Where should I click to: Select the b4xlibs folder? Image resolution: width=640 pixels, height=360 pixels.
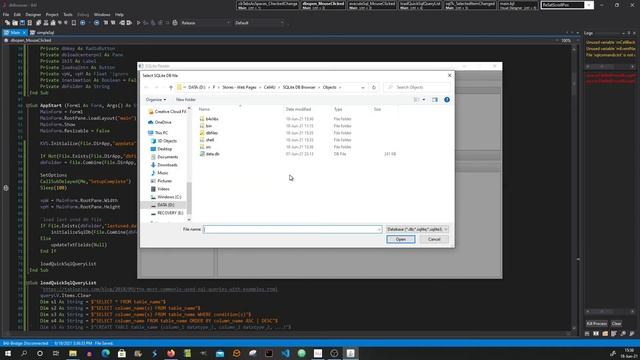(x=212, y=119)
